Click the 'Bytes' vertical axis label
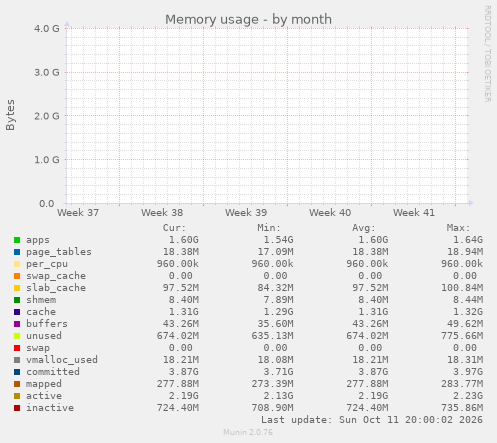The image size is (497, 443). 10,115
